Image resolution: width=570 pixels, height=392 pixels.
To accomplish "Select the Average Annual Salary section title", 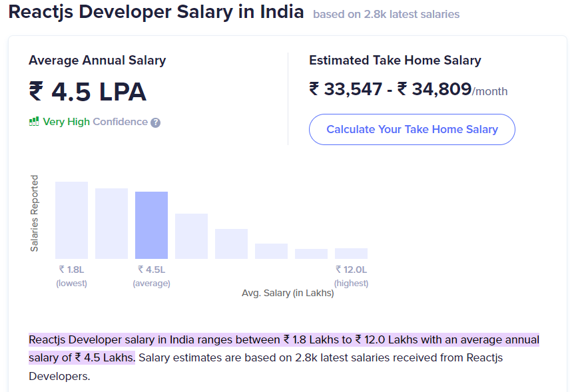I will [97, 60].
